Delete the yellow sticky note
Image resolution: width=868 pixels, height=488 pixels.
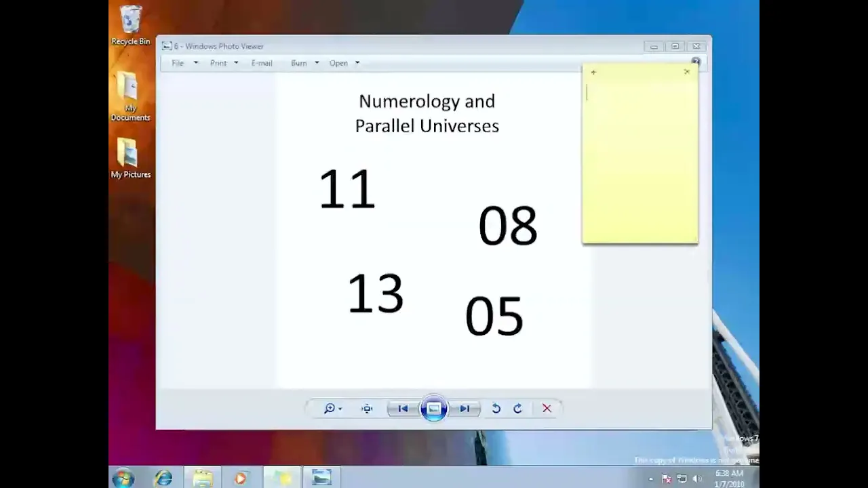(687, 72)
